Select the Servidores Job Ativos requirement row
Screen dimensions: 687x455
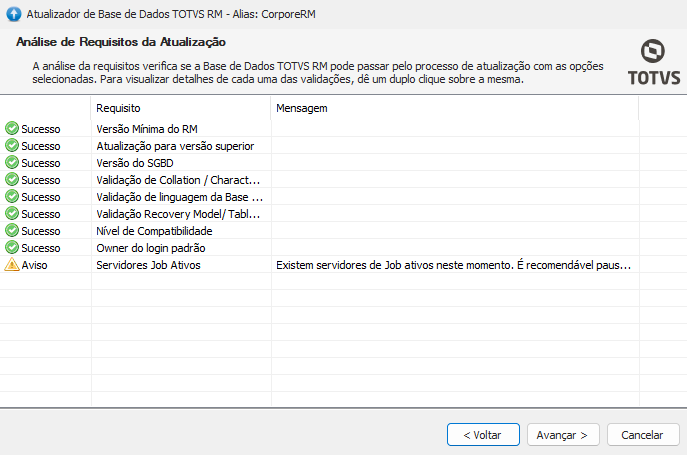point(148,265)
